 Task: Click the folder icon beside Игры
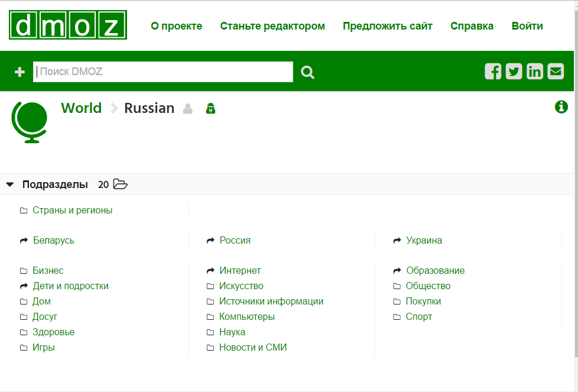24,348
